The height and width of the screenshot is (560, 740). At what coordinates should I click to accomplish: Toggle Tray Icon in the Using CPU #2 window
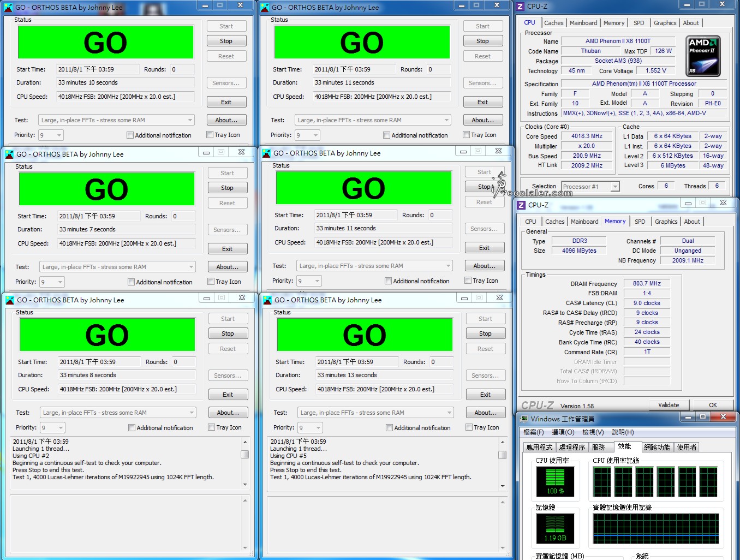click(x=211, y=427)
